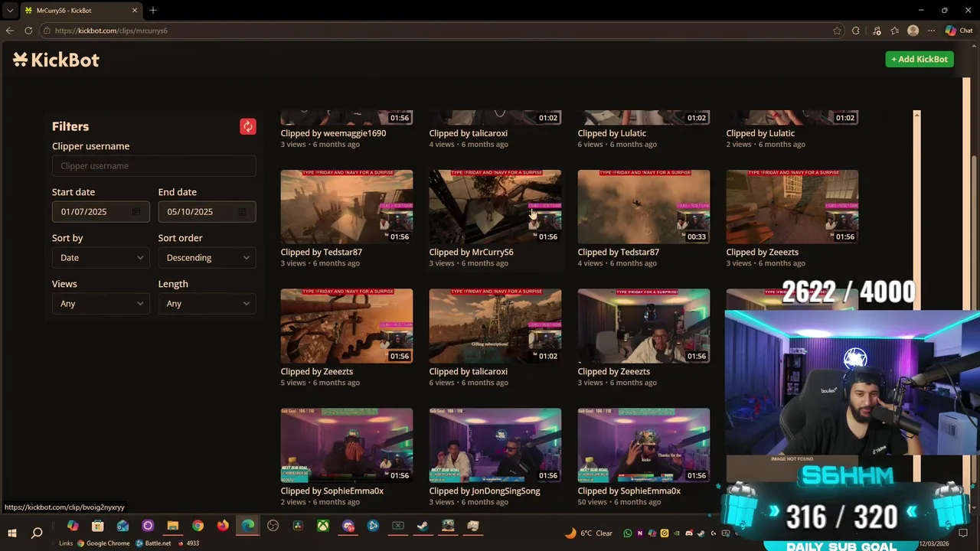Image resolution: width=980 pixels, height=551 pixels.
Task: Click the Start date field 01/07/2025
Action: point(100,212)
